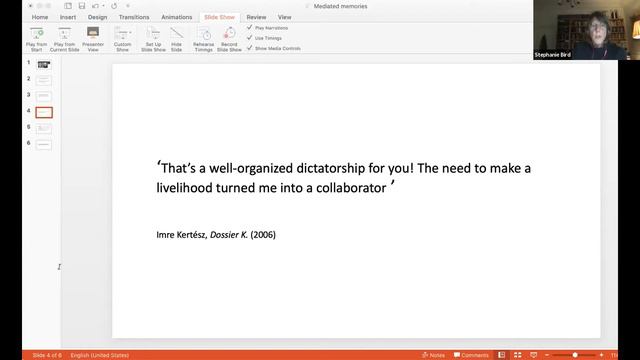Viewport: 640px width, 360px height.
Task: Switch to the Home tab
Action: [x=40, y=17]
